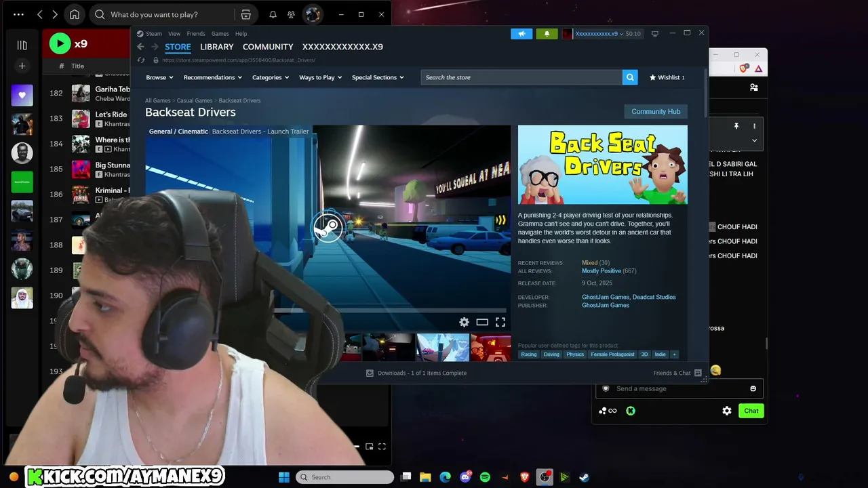Send message with green Chat button
The height and width of the screenshot is (488, 868).
(x=751, y=411)
